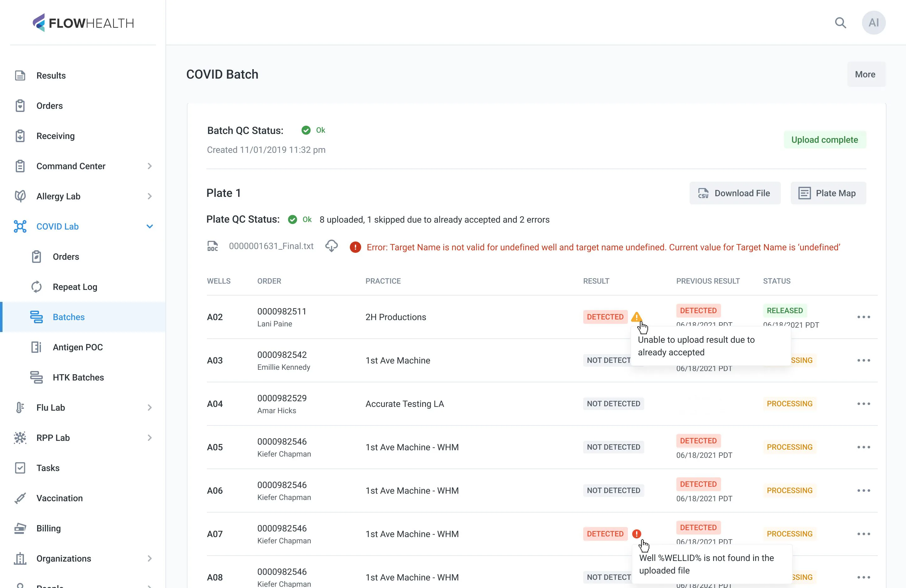Open row actions menu for well A04
Viewport: 906px width, 588px height.
[x=864, y=404]
